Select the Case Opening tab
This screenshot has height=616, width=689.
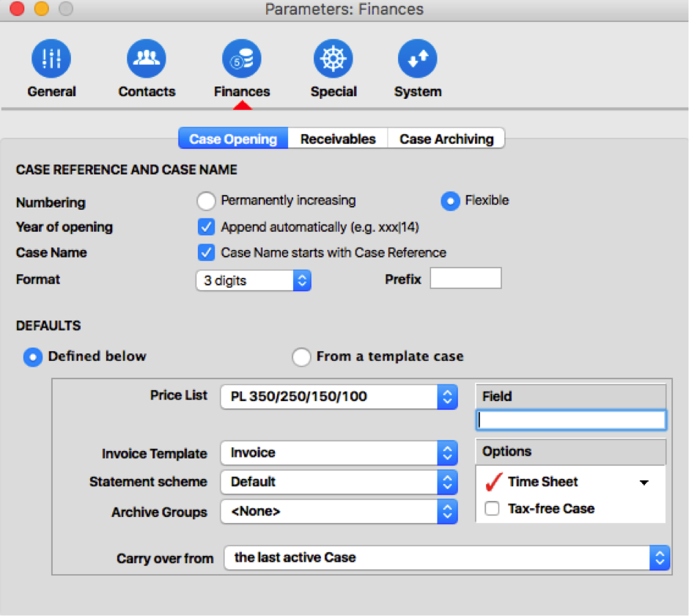232,138
